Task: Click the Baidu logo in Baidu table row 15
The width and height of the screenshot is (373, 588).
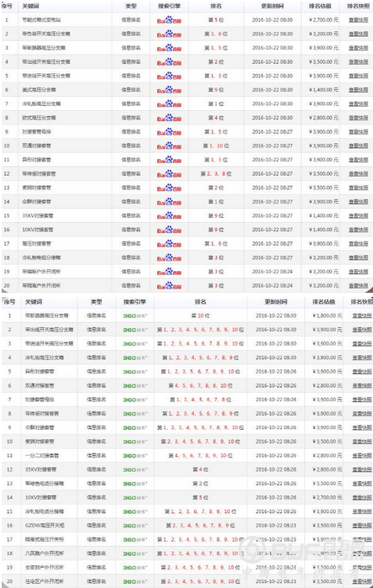Action: (169, 216)
